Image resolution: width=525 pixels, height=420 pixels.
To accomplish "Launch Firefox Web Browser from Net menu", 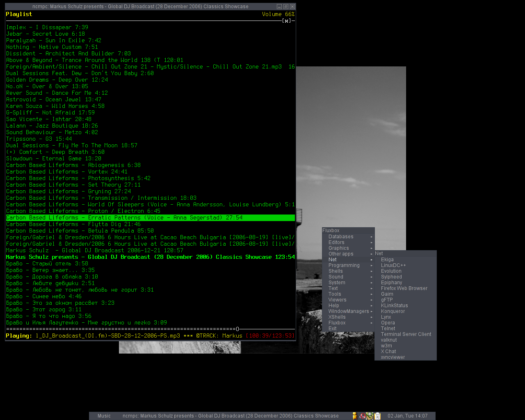I will point(404,288).
